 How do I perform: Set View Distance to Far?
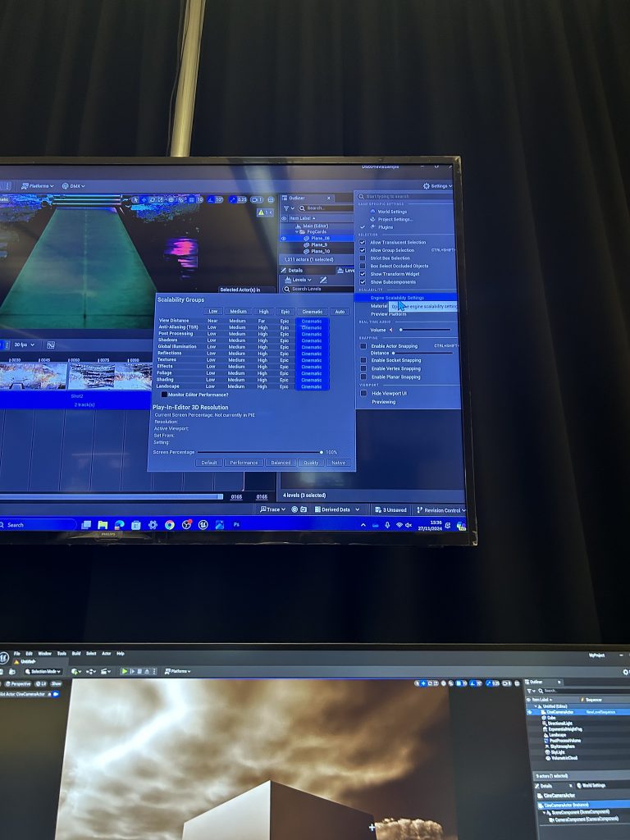pos(262,321)
